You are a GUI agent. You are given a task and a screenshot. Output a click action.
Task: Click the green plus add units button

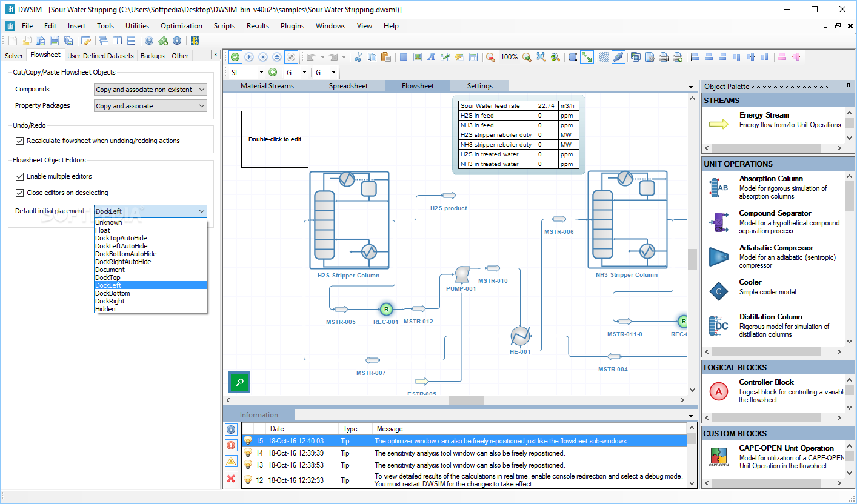[273, 73]
